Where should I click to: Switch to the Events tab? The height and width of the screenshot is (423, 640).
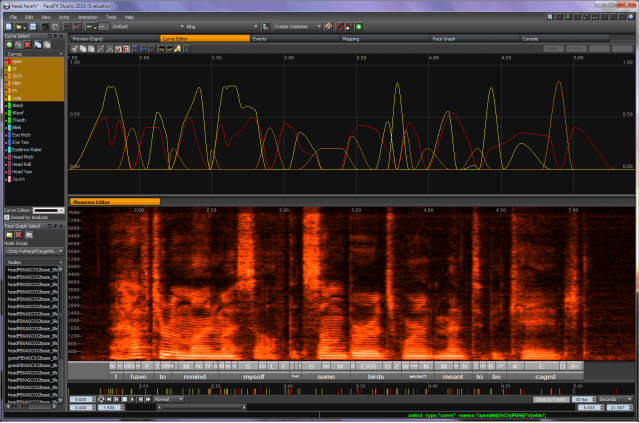tap(295, 39)
